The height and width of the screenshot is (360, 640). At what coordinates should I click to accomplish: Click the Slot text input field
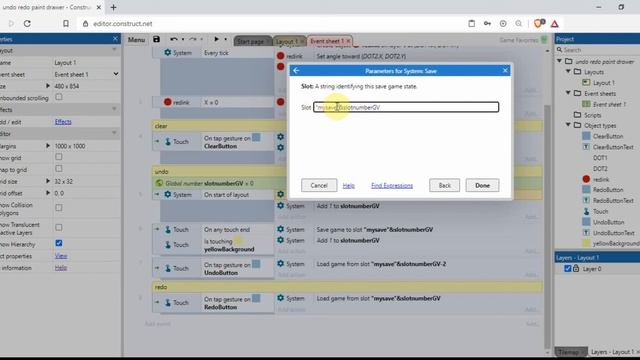(406, 107)
